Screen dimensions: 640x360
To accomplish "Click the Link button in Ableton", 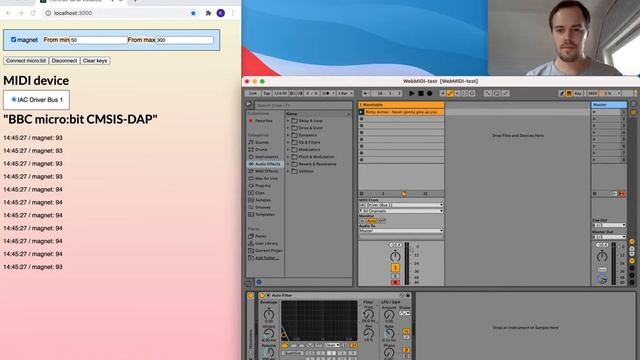I will click(253, 93).
